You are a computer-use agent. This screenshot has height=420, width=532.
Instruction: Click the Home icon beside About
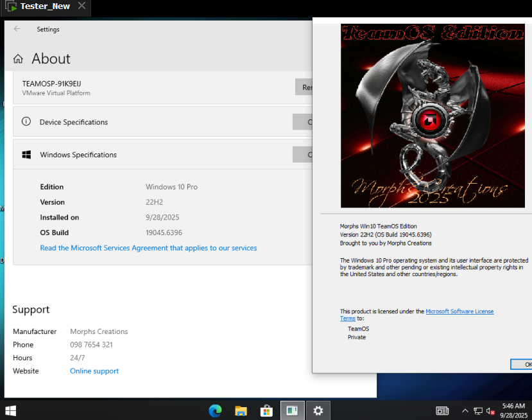coord(18,59)
